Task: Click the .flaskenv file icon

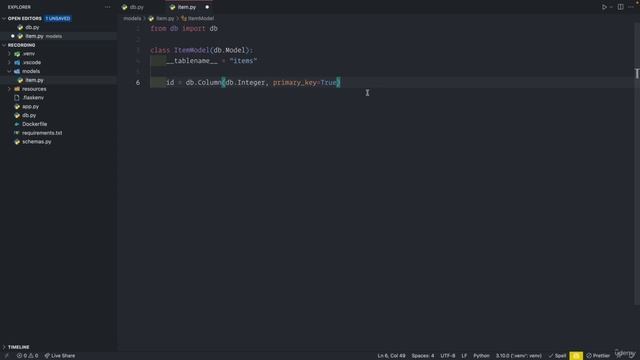Action: pyautogui.click(x=17, y=98)
